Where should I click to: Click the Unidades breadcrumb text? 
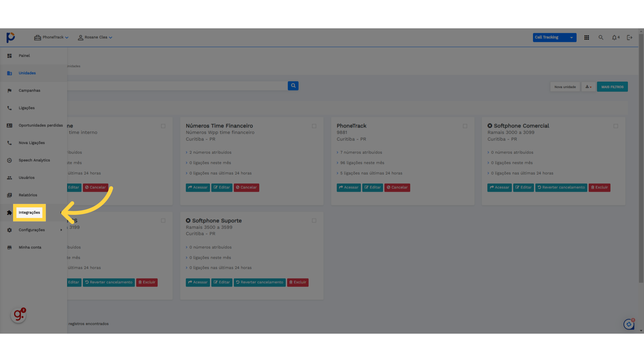click(x=73, y=66)
